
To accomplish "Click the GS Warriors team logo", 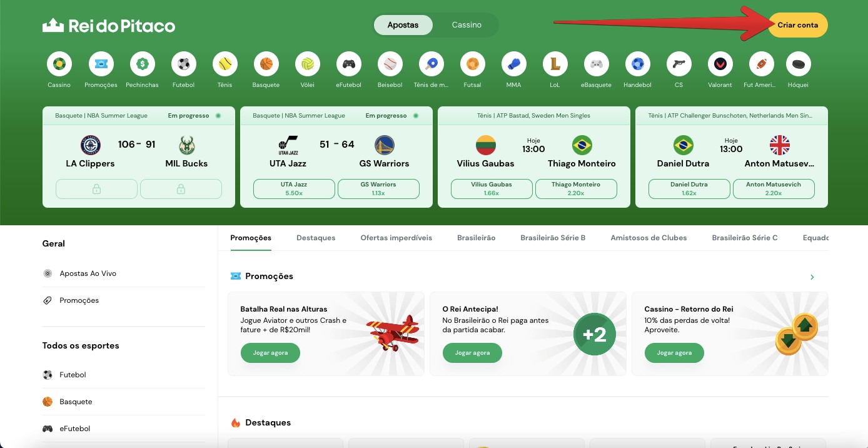I will point(385,145).
